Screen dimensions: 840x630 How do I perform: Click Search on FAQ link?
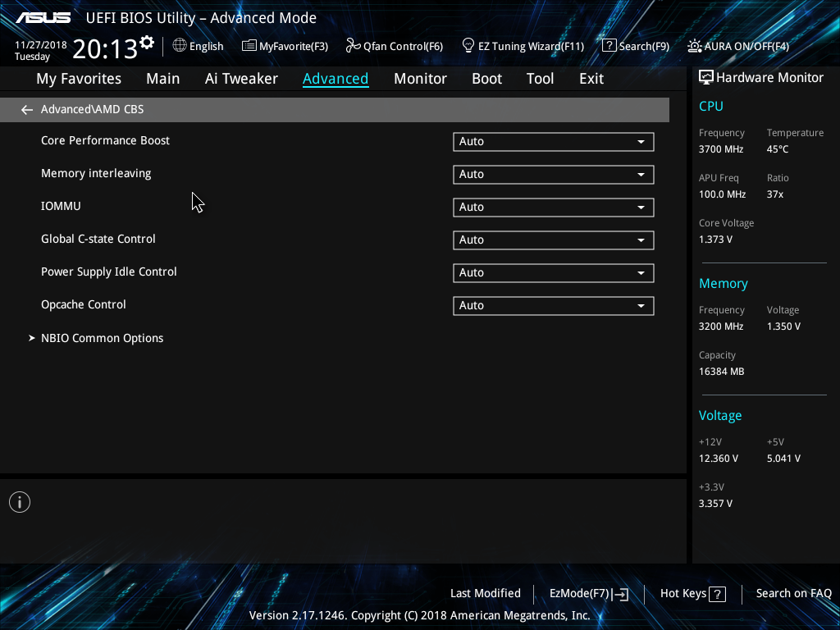(x=793, y=594)
